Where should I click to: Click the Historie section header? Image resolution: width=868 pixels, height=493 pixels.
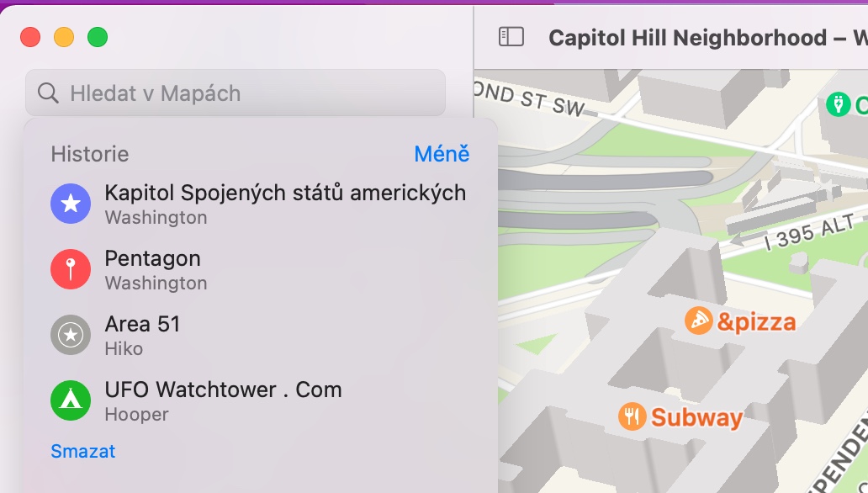[89, 154]
